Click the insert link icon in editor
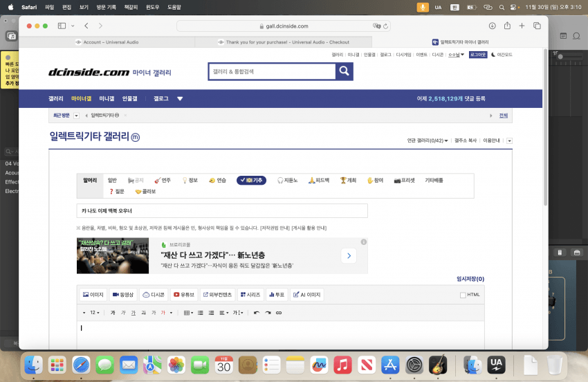The height and width of the screenshot is (382, 588). click(x=279, y=313)
